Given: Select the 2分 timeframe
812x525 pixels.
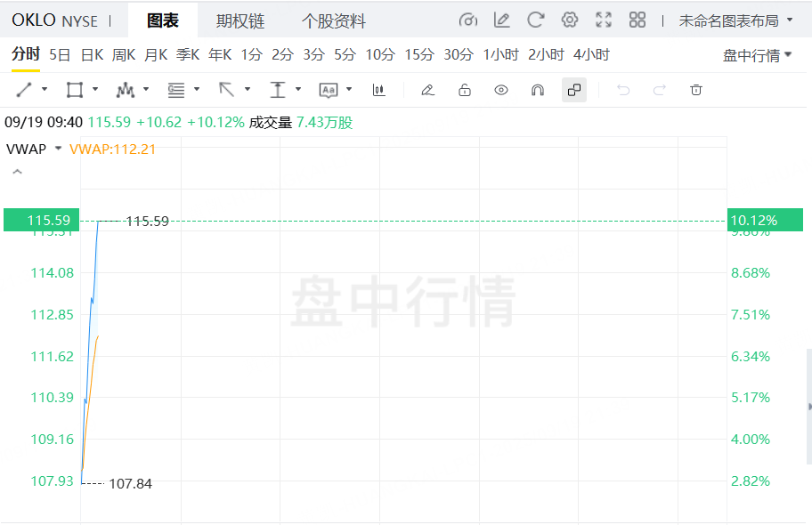Looking at the screenshot, I should [283, 54].
